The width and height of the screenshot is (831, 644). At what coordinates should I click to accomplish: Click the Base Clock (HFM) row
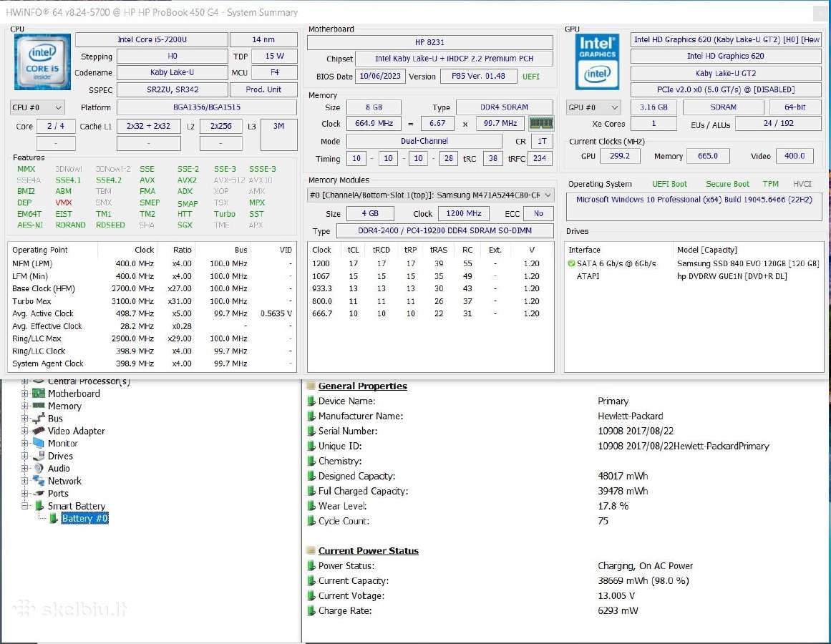152,288
